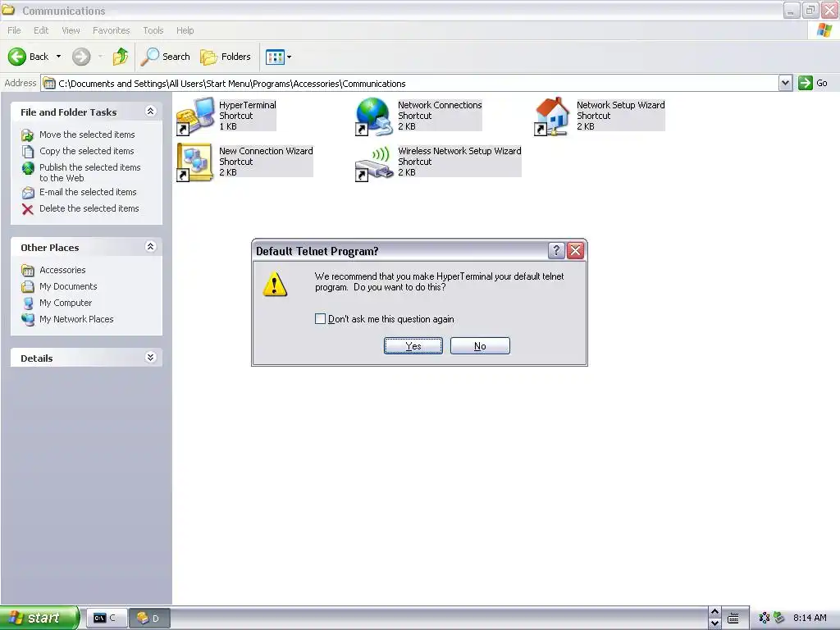Viewport: 840px width, 630px height.
Task: Select the New Connection Wizard icon
Action: (x=195, y=162)
